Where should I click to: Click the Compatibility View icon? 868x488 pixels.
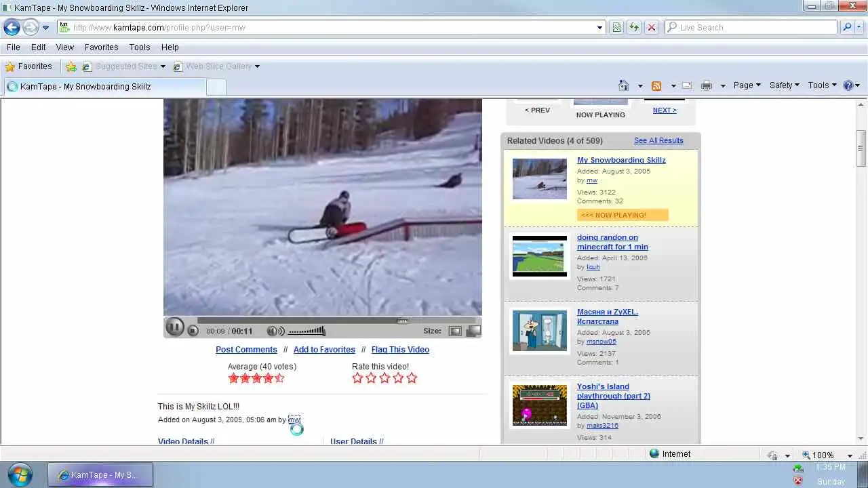coord(616,28)
